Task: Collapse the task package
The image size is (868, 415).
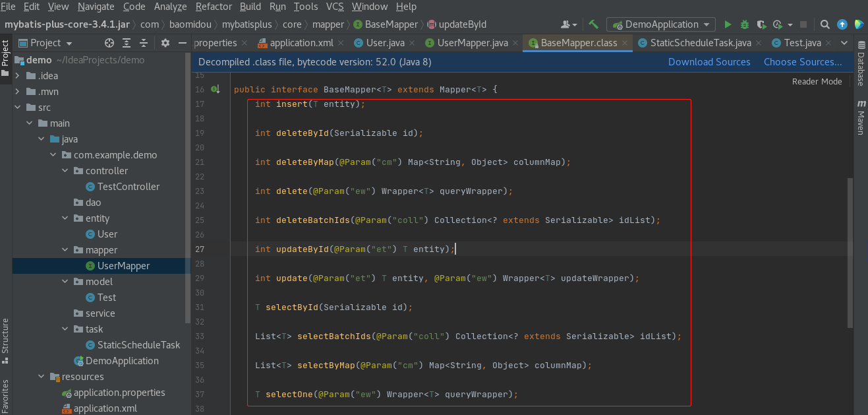Action: tap(65, 329)
